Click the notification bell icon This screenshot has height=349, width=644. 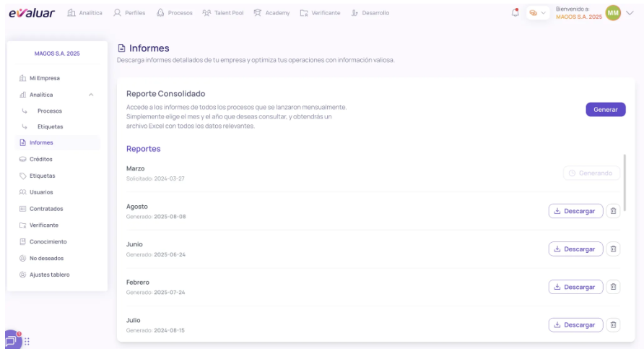click(x=515, y=12)
